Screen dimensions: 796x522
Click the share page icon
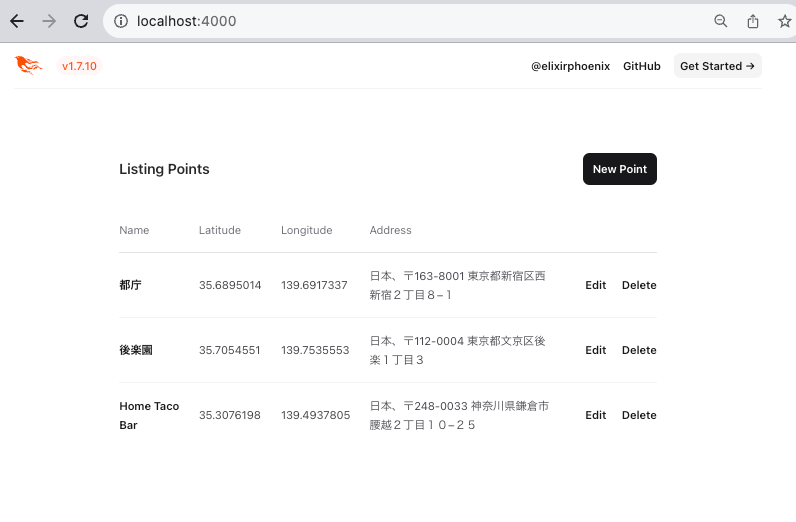click(x=753, y=21)
